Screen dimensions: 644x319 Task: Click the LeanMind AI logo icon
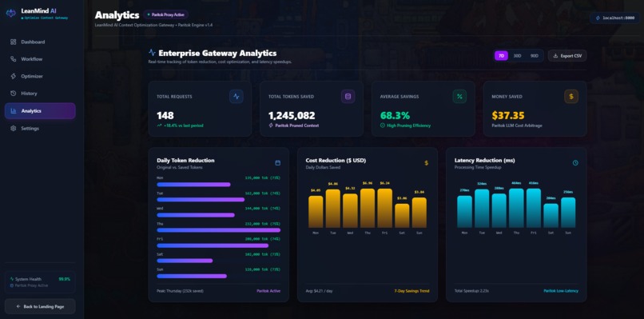pyautogui.click(x=10, y=13)
